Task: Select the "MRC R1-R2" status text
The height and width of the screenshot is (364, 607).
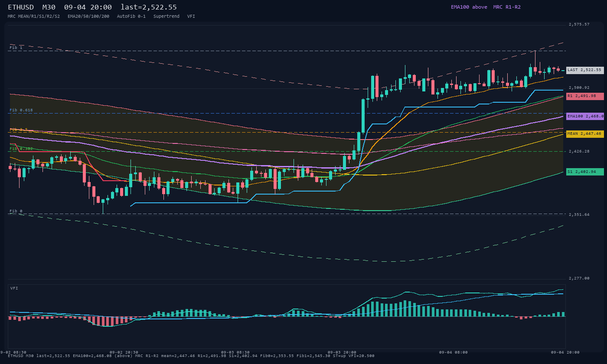Action: [x=507, y=7]
